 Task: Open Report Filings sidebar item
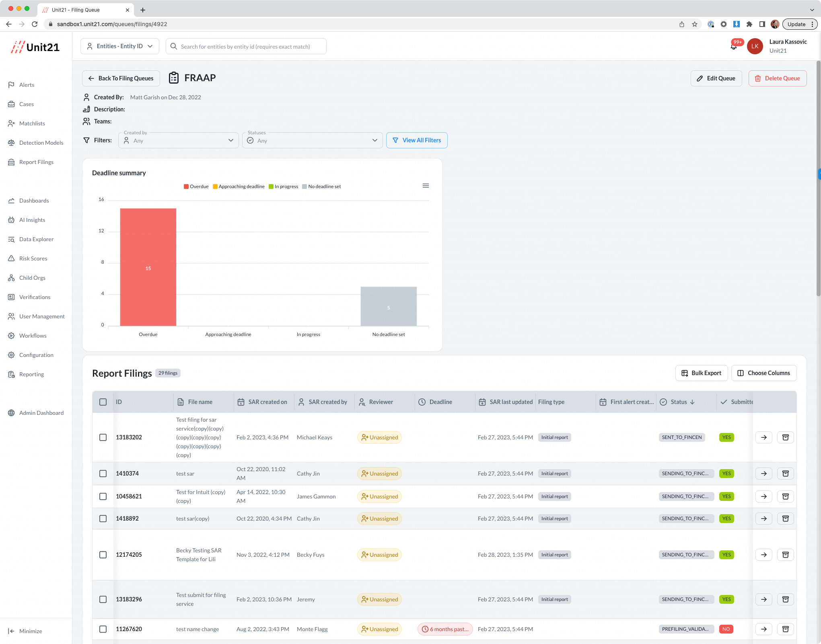coord(36,162)
